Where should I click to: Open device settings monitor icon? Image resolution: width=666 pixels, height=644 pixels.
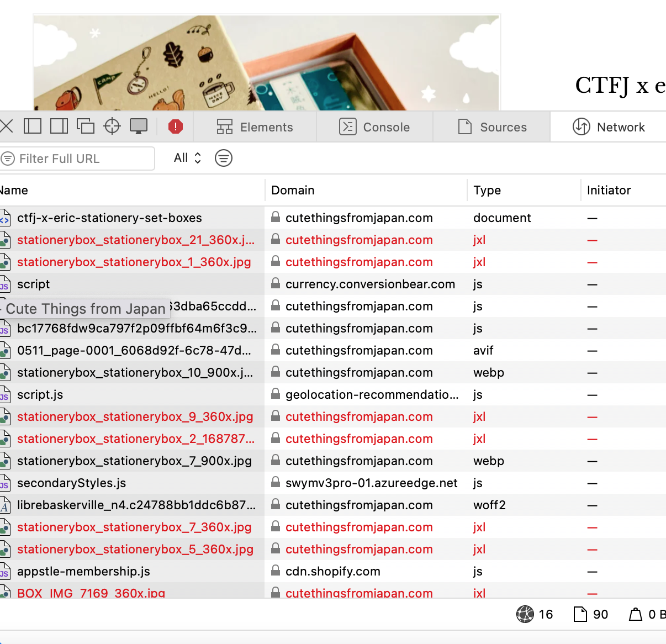click(x=139, y=126)
